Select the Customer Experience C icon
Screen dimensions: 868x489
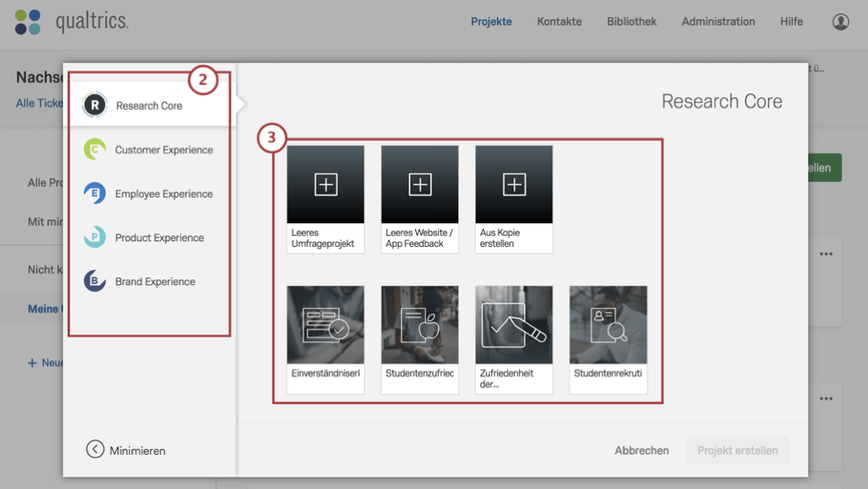(95, 149)
